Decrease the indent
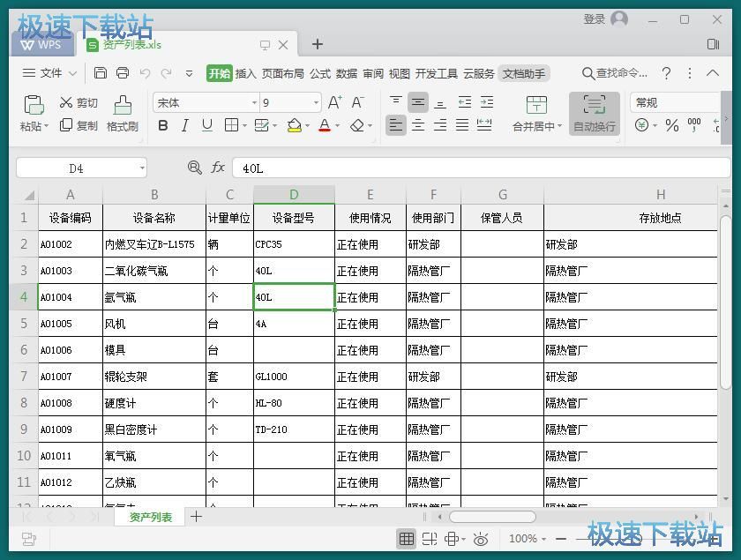741x560 pixels. [x=465, y=102]
